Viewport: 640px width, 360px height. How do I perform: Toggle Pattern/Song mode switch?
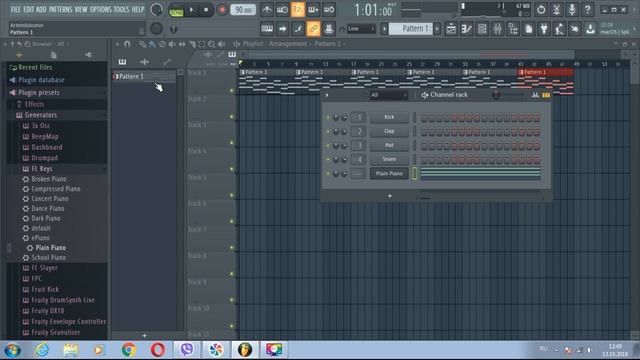[x=176, y=10]
